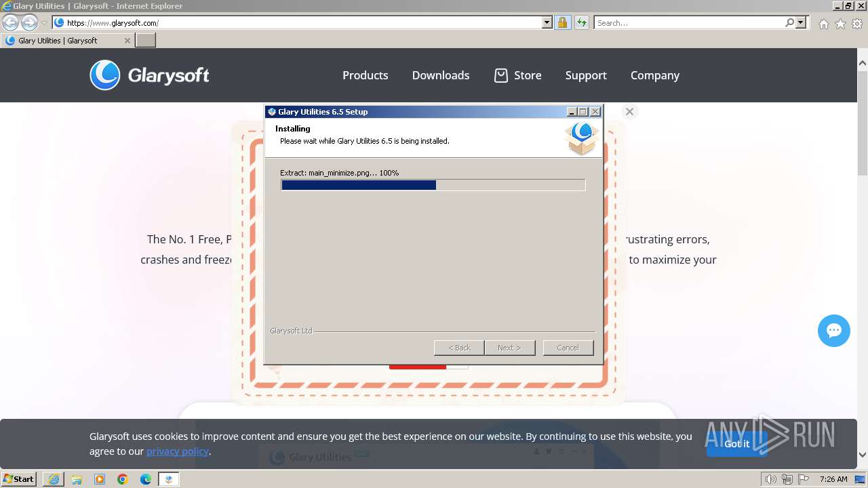This screenshot has width=868, height=488.
Task: Open Microsoft Edge from the taskbar
Action: pos(146,479)
